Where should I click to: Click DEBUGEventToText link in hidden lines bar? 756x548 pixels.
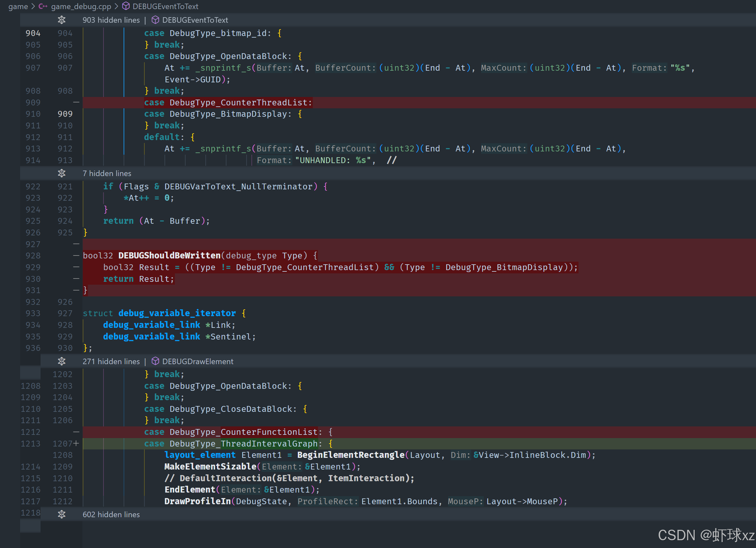pyautogui.click(x=195, y=20)
